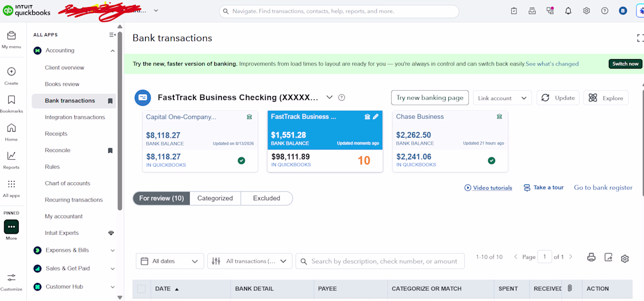The image size is (644, 301).
Task: Open table settings gear icon
Action: 625,259
